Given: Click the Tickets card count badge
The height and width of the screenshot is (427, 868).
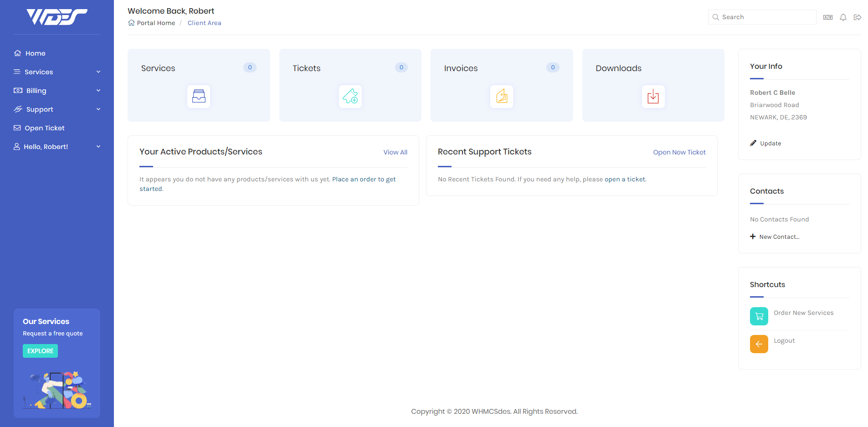Looking at the screenshot, I should tap(401, 67).
